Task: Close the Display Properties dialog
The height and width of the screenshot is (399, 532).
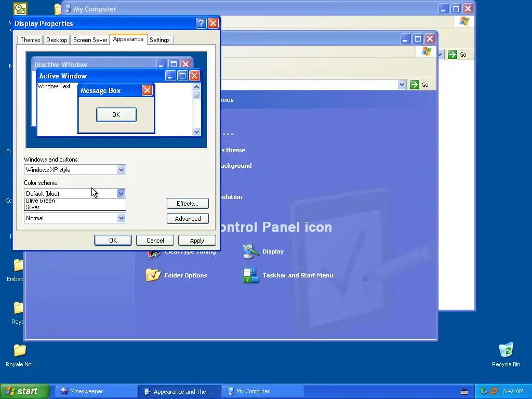Action: tap(213, 23)
